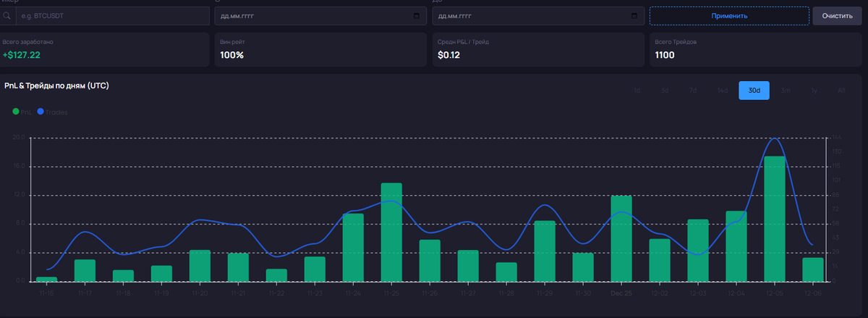The height and width of the screenshot is (318, 868).
Task: Click the Применить button
Action: 729,15
